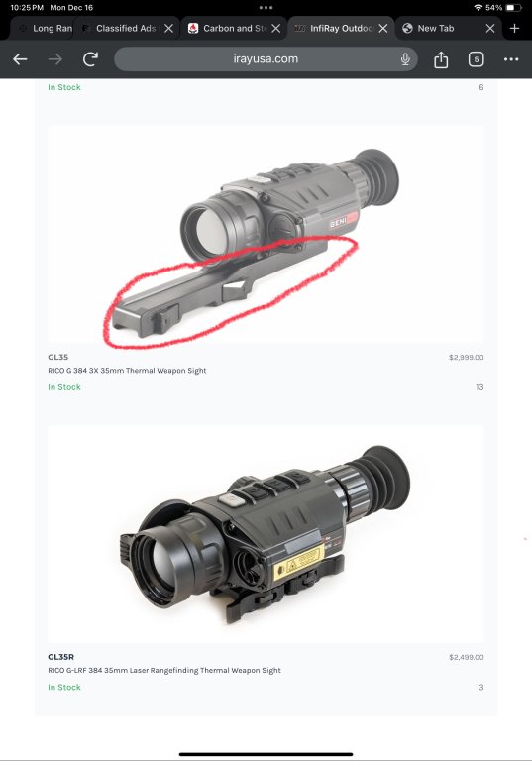Add a new tab with plus icon
This screenshot has width=532, height=761.
click(x=514, y=28)
